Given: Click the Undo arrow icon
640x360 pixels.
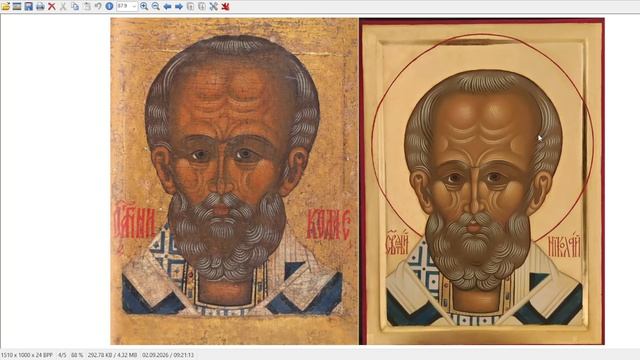Looking at the screenshot, I should coord(98,6).
